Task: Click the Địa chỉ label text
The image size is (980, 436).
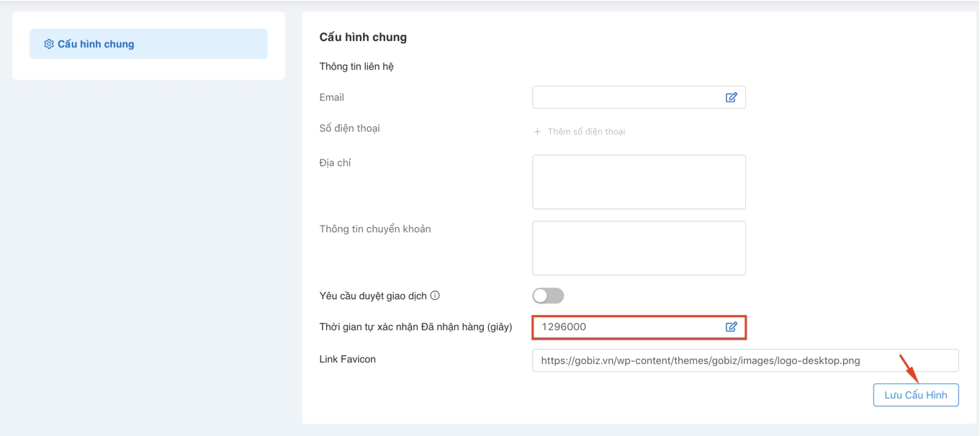Action: click(x=335, y=163)
